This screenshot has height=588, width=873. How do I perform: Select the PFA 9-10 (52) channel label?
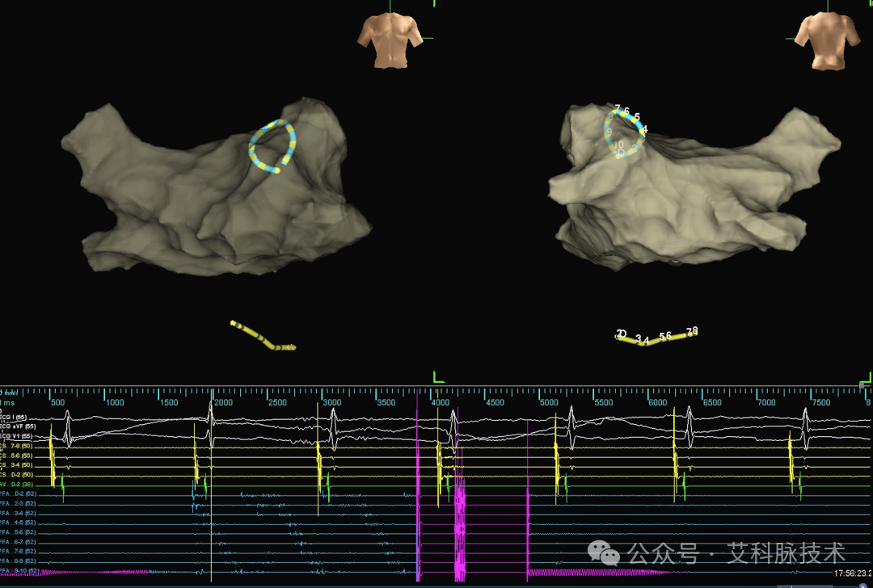pyautogui.click(x=20, y=571)
